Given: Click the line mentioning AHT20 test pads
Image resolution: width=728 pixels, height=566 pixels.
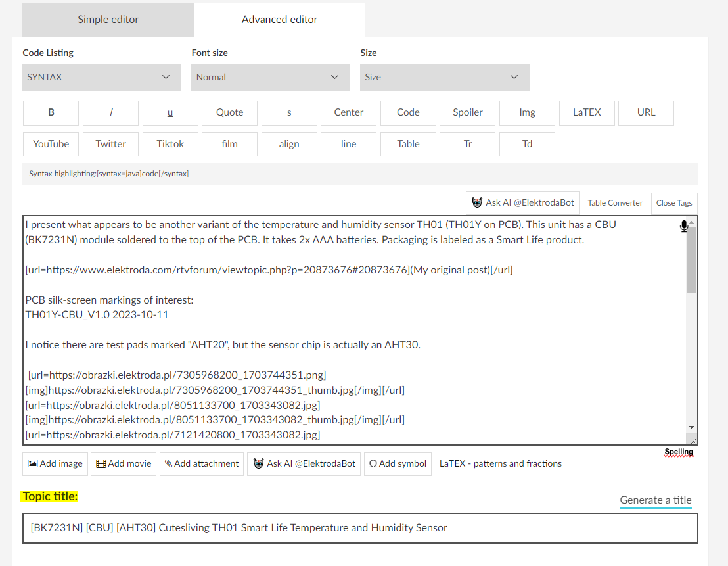Looking at the screenshot, I should [x=223, y=345].
